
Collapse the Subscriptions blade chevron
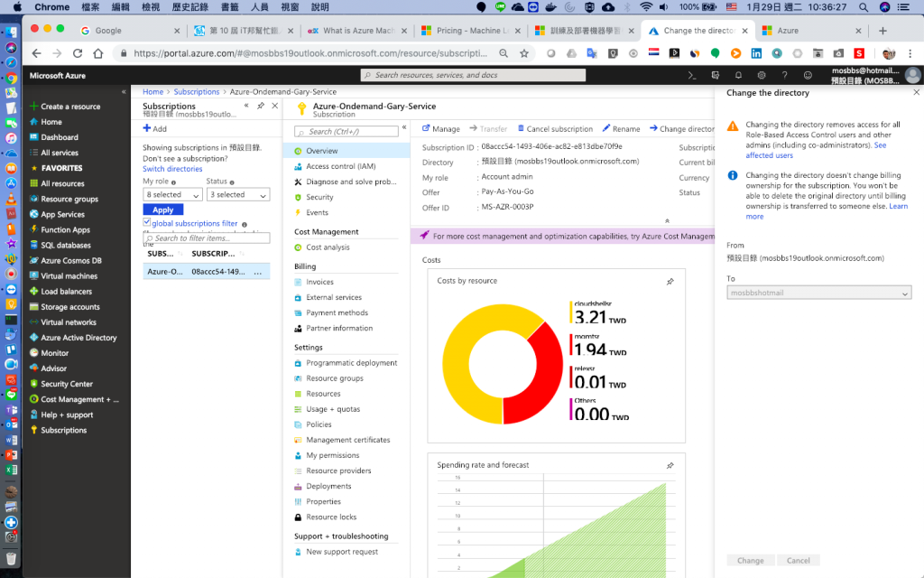click(x=246, y=106)
